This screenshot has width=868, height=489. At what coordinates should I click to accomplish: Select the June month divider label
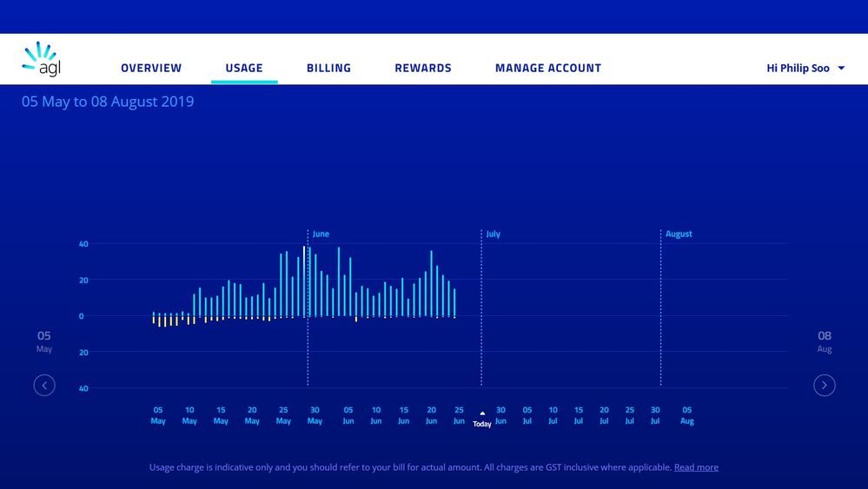click(321, 234)
